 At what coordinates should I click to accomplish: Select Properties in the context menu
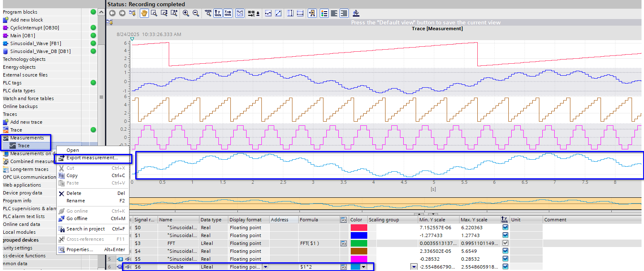[79, 249]
